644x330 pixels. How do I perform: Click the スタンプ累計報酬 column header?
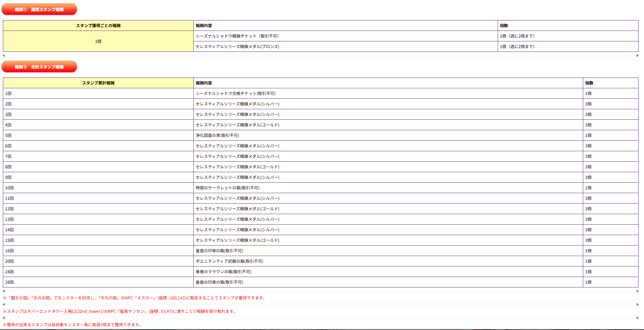[98, 83]
